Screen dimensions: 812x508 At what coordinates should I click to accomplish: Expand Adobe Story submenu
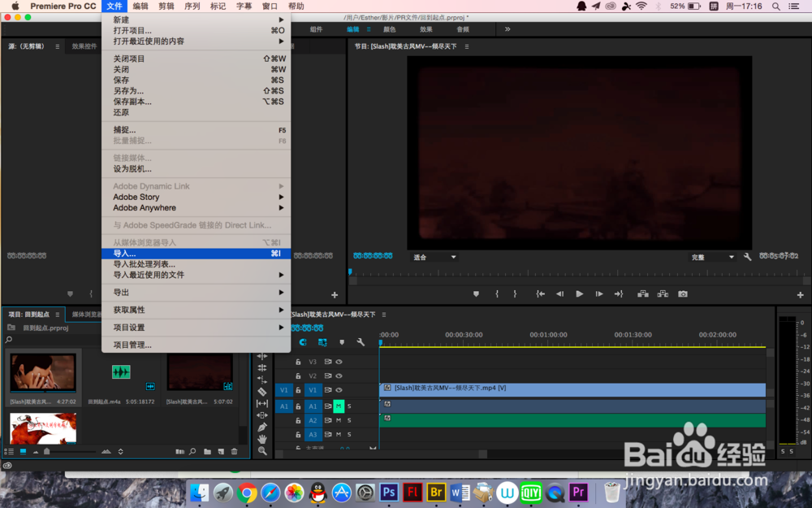[197, 197]
